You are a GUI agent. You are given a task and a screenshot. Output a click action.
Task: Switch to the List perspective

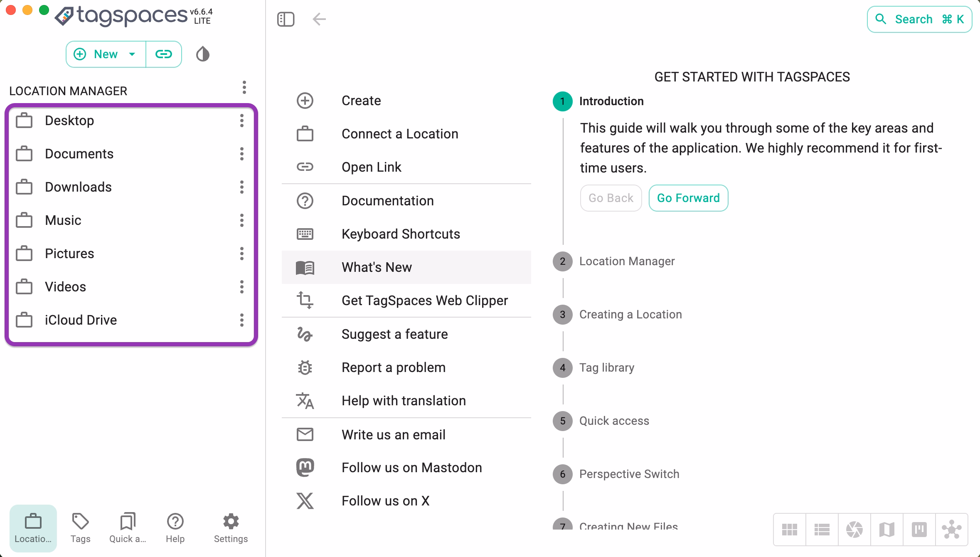(822, 529)
